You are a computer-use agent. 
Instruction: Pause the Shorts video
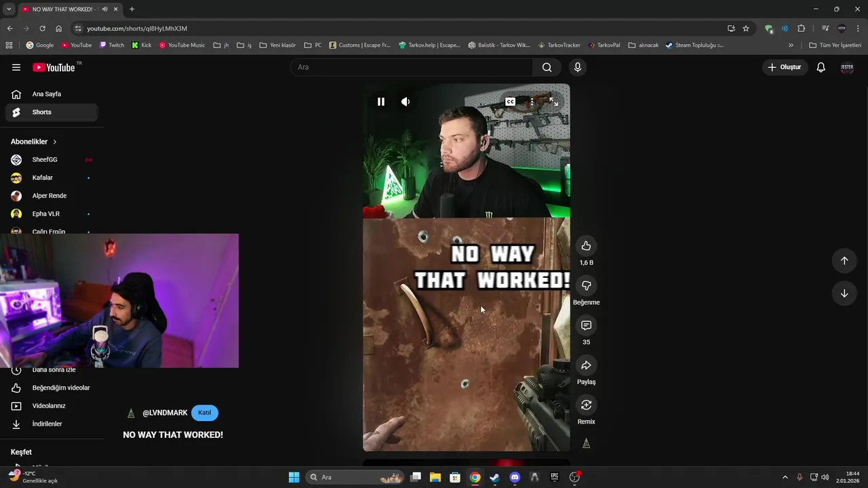point(381,102)
